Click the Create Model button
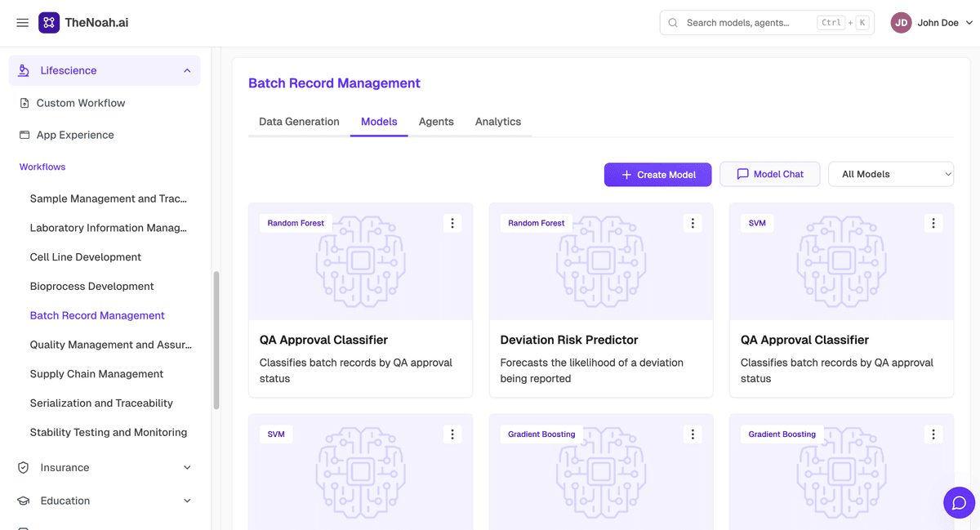 [658, 174]
